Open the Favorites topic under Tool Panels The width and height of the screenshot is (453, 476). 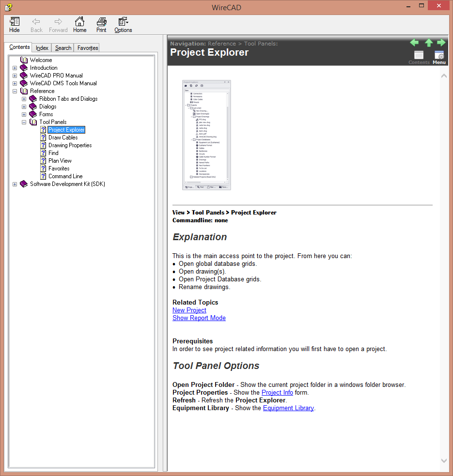59,169
